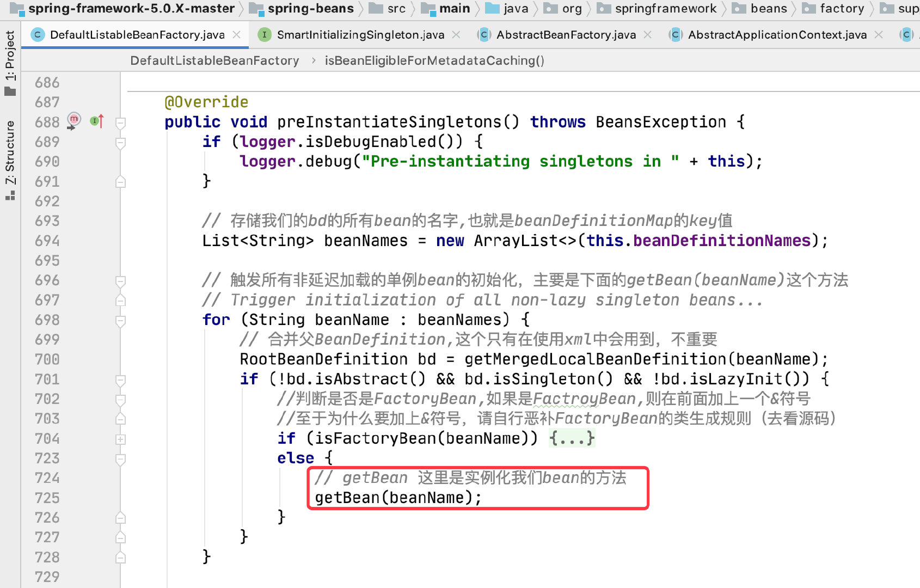This screenshot has height=588, width=920.
Task: Open the Project tool window
Action: 10,63
